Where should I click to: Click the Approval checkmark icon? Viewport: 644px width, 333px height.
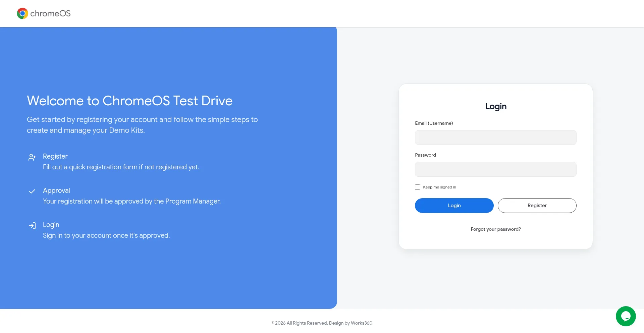pyautogui.click(x=32, y=191)
